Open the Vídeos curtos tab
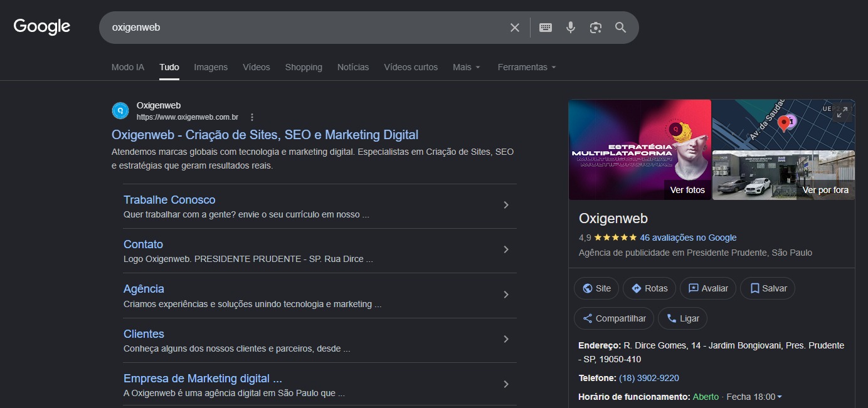868x408 pixels. click(x=411, y=67)
